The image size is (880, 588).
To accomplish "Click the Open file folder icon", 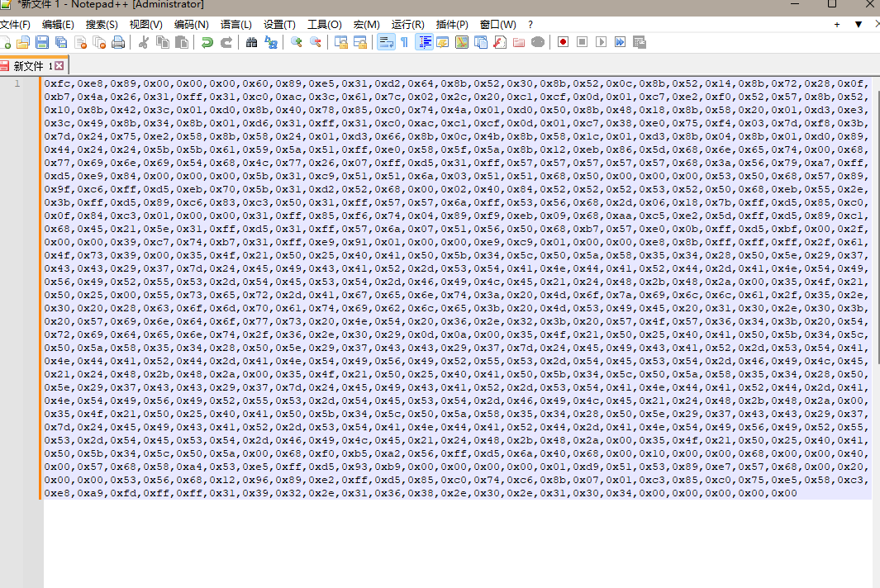I will tap(23, 42).
